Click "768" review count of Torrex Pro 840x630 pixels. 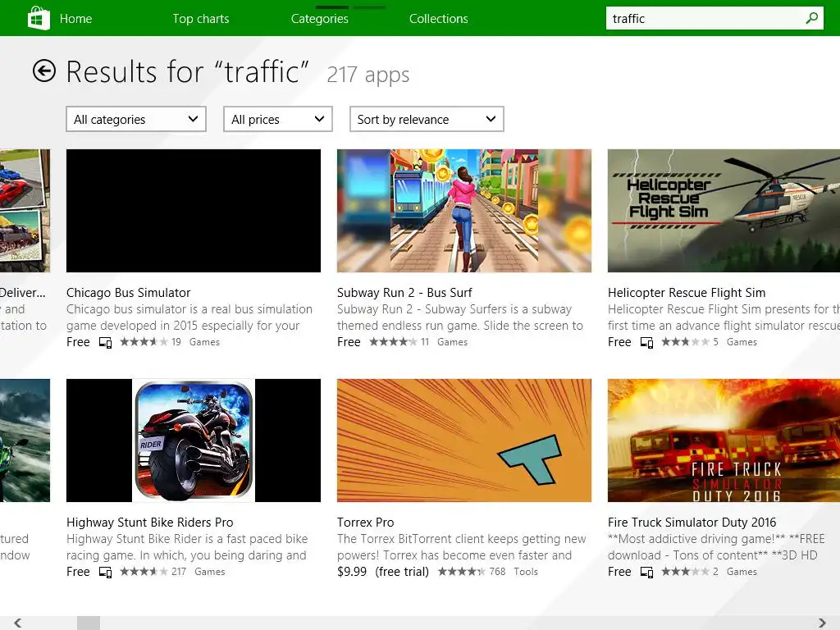pyautogui.click(x=497, y=572)
